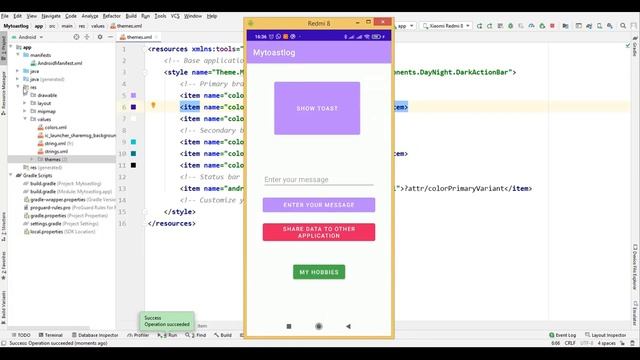Screen dimensions: 640x360
Task: Open the Run tool window tab
Action: [x=168, y=335]
